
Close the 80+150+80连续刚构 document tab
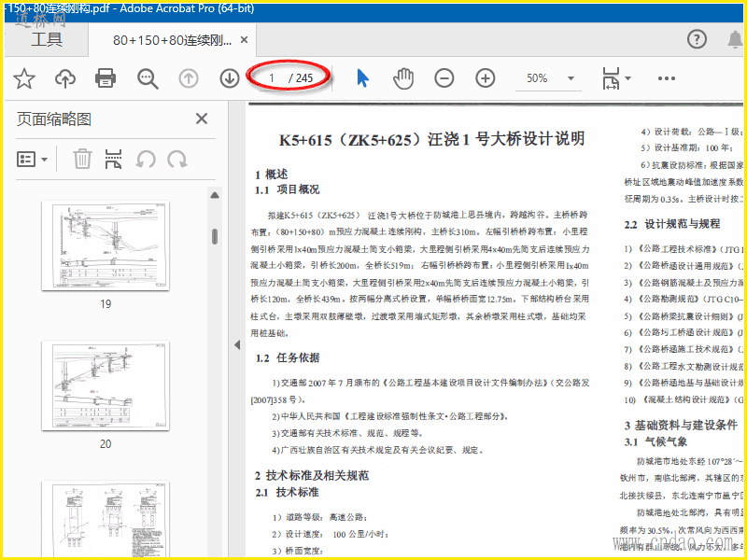(x=244, y=40)
